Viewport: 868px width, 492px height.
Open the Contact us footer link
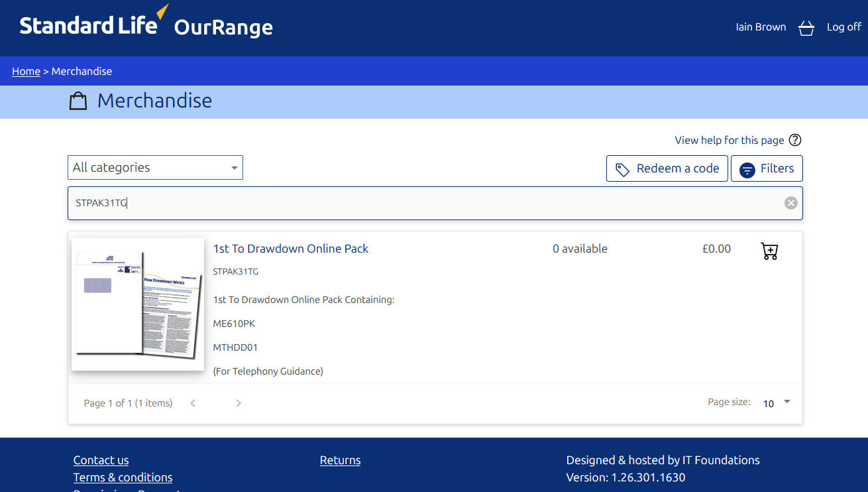coord(101,460)
